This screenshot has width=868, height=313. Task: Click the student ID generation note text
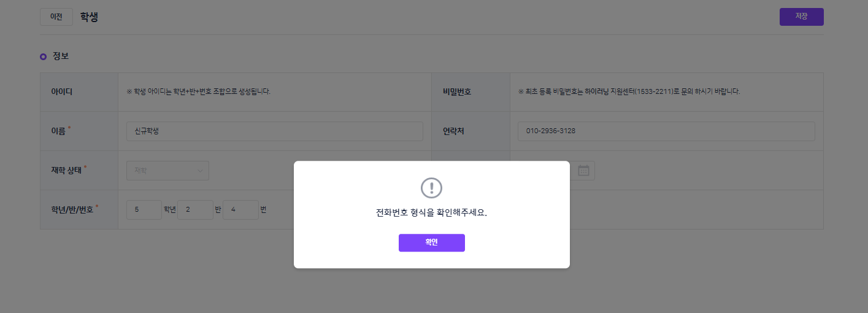[x=199, y=91]
